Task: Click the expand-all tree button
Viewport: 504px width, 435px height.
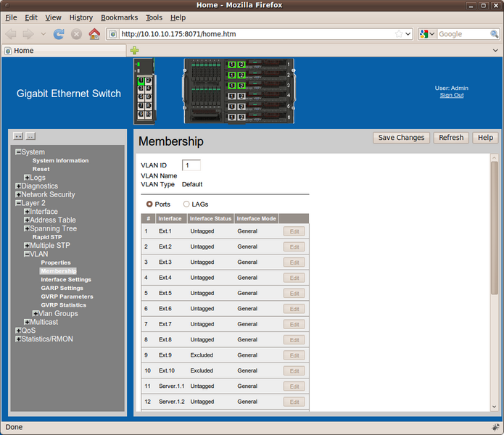Action: point(18,136)
